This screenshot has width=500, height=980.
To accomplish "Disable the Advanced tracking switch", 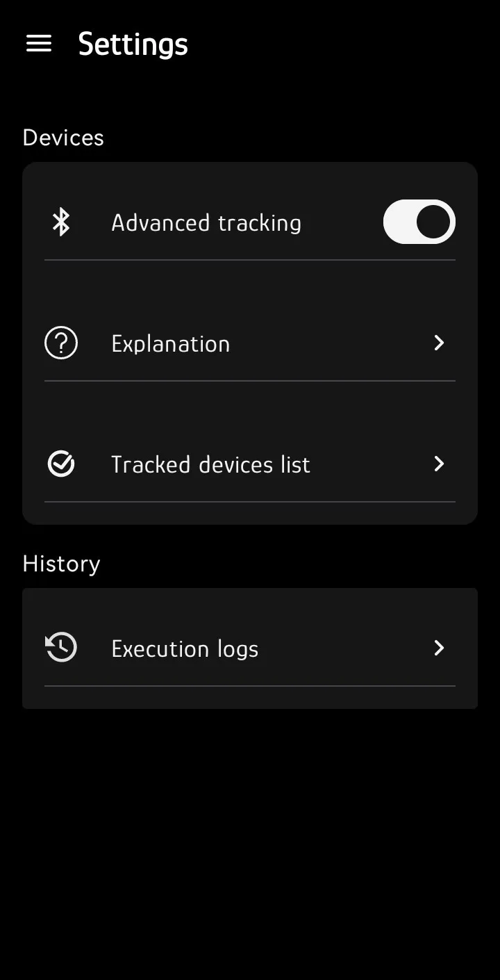I will point(419,222).
